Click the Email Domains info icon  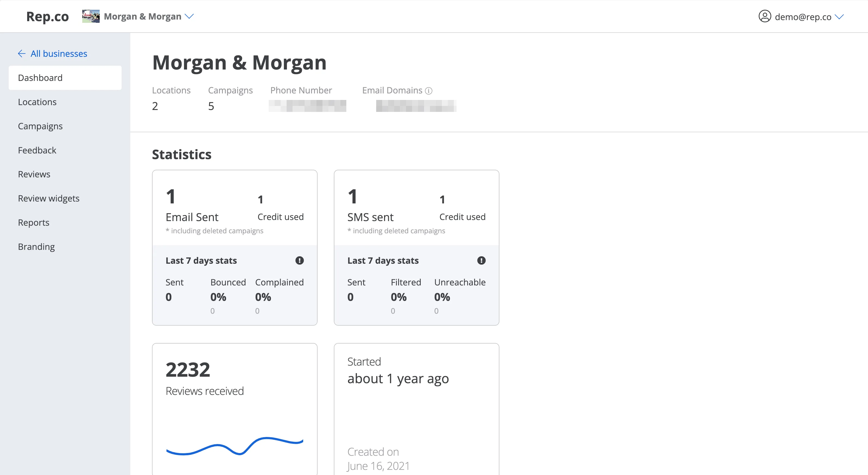point(429,91)
